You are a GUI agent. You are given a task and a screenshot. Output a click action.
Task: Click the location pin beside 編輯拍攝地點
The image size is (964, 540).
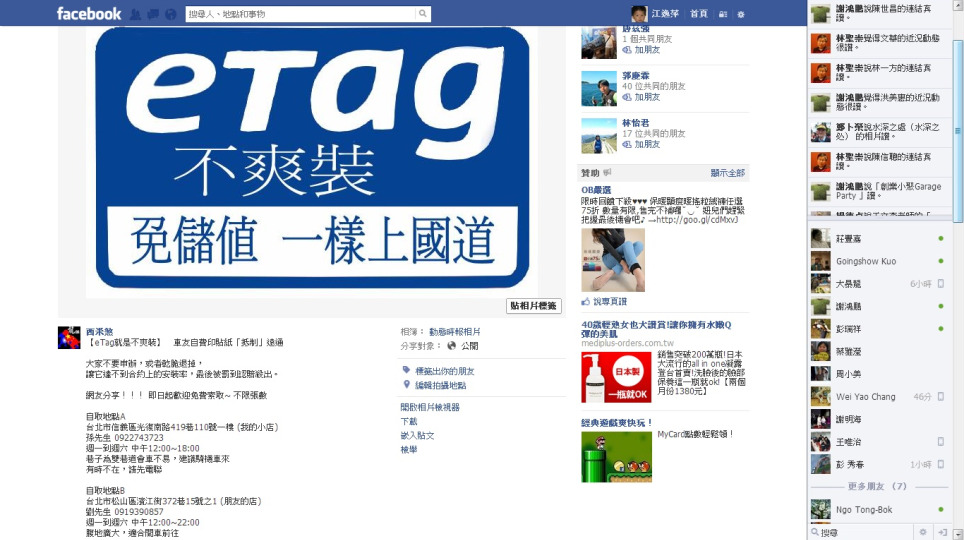406,385
